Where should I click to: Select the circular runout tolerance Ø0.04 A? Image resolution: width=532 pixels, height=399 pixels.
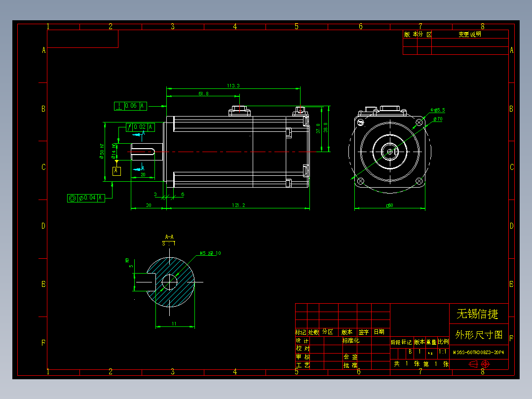(85, 197)
